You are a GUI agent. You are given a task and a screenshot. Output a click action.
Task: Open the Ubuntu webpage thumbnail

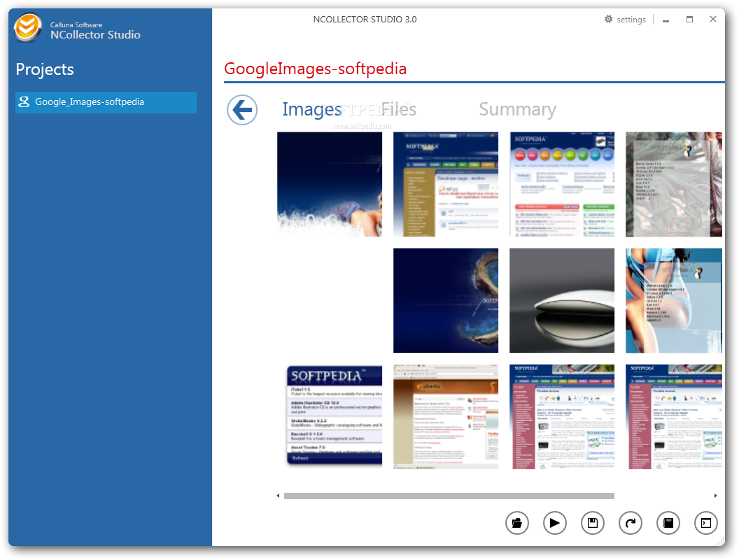click(446, 416)
